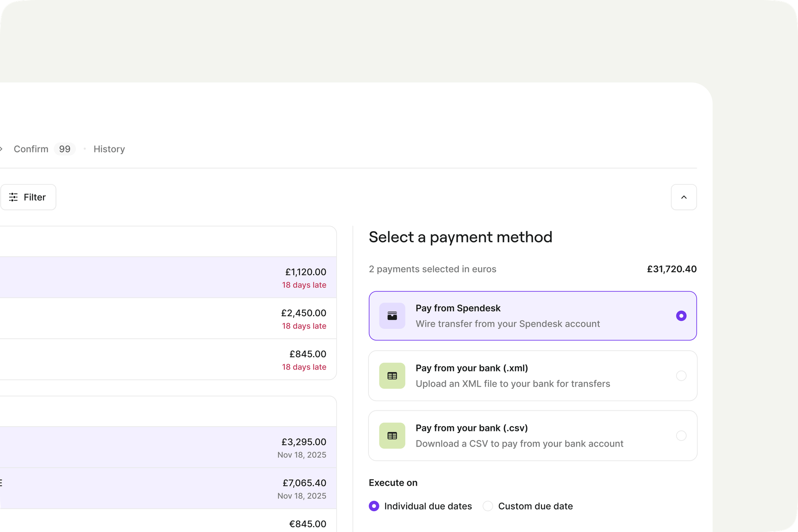Click the filter sliders icon
The image size is (798, 532).
14,197
